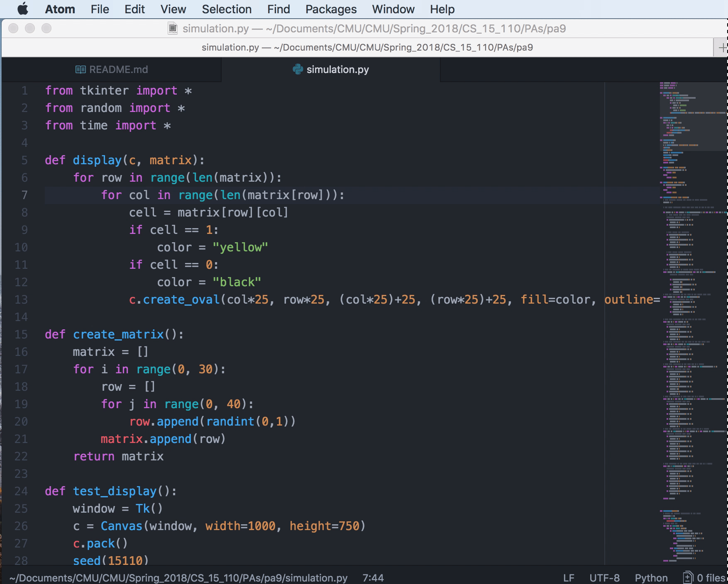This screenshot has width=728, height=584.
Task: Open the Window menu
Action: (393, 9)
